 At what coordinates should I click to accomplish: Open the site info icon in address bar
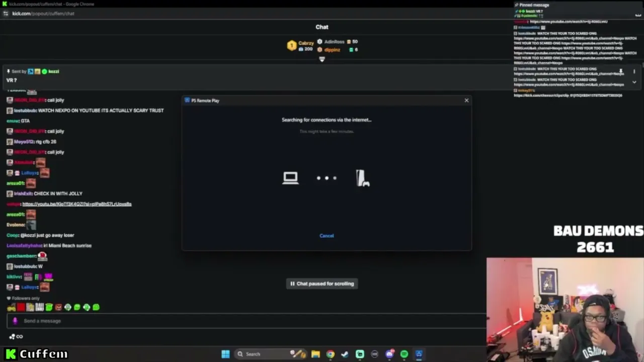[6, 14]
